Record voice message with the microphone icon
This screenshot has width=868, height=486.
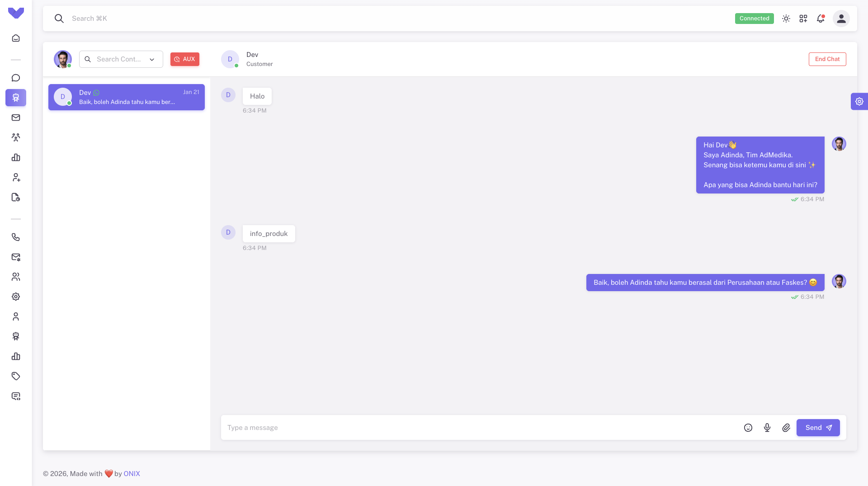[x=767, y=427]
